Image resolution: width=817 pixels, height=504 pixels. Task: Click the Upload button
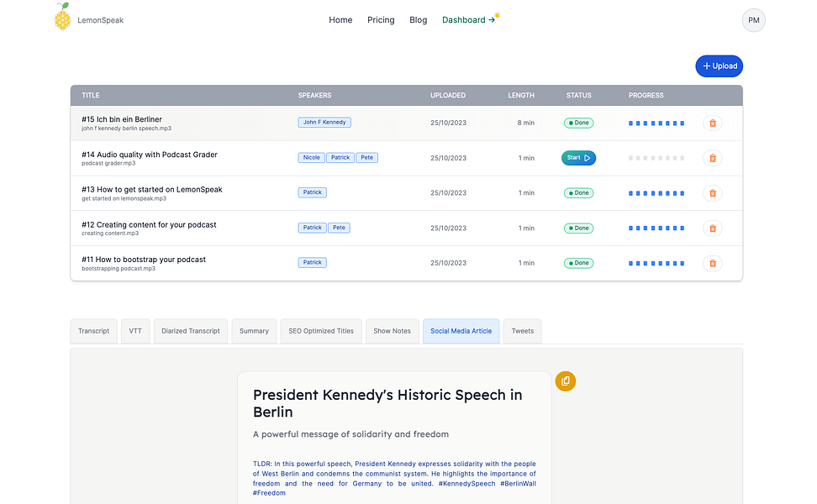point(719,66)
